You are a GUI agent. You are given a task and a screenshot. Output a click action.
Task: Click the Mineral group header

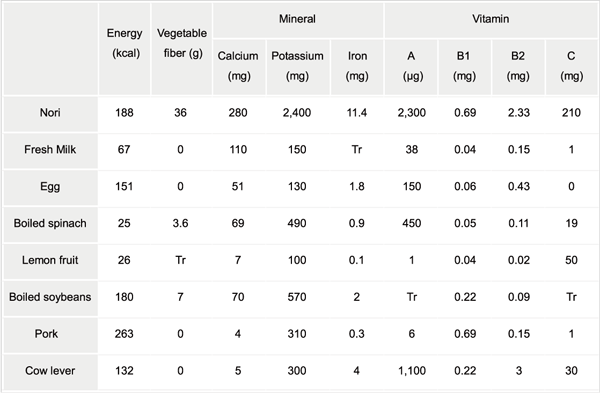(297, 19)
